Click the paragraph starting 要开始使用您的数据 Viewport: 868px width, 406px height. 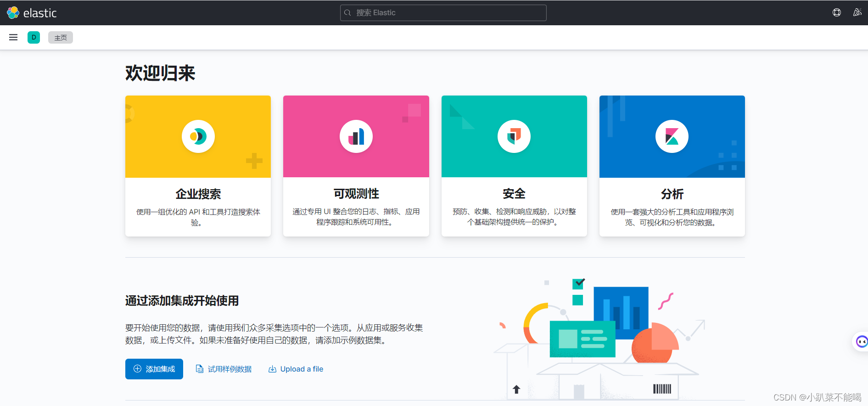[x=274, y=334]
